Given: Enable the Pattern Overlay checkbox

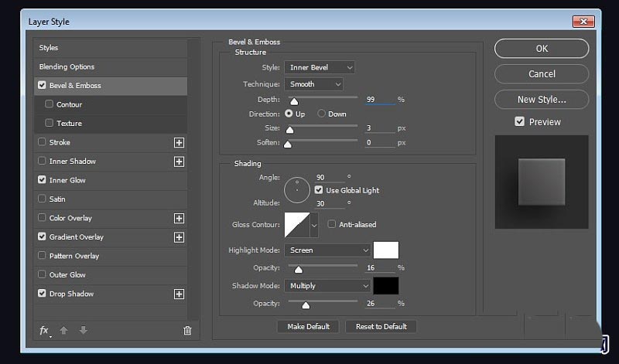Looking at the screenshot, I should coord(42,255).
